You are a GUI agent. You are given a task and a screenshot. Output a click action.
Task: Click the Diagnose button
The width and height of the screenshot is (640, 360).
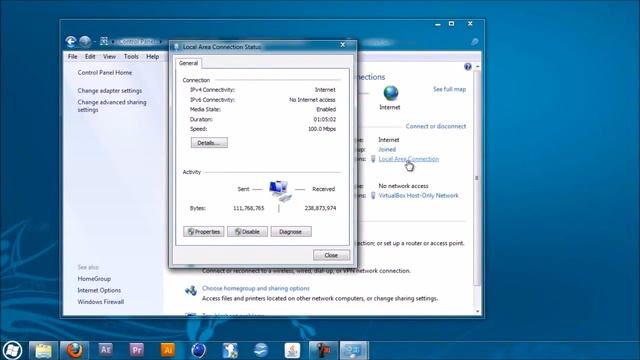pyautogui.click(x=291, y=231)
